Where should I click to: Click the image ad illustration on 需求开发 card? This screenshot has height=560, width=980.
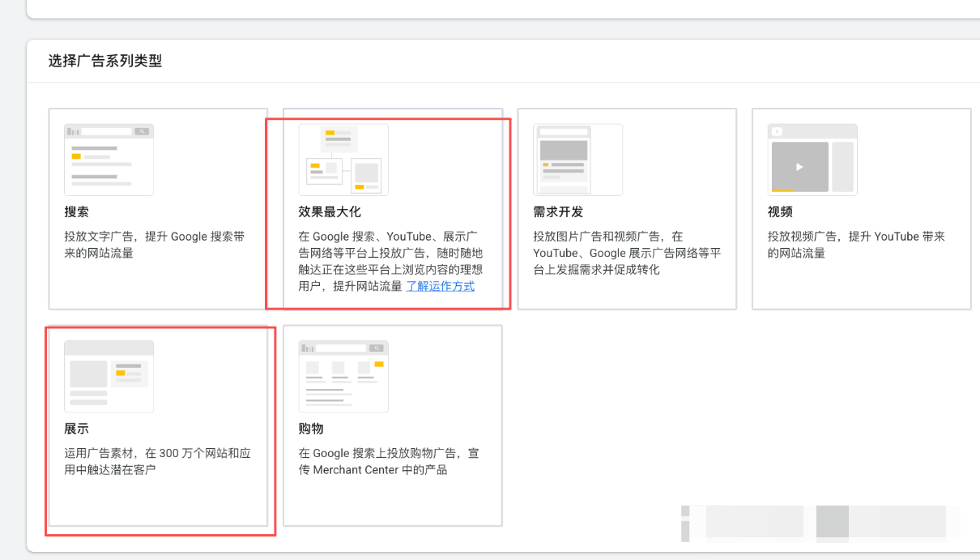coord(577,160)
